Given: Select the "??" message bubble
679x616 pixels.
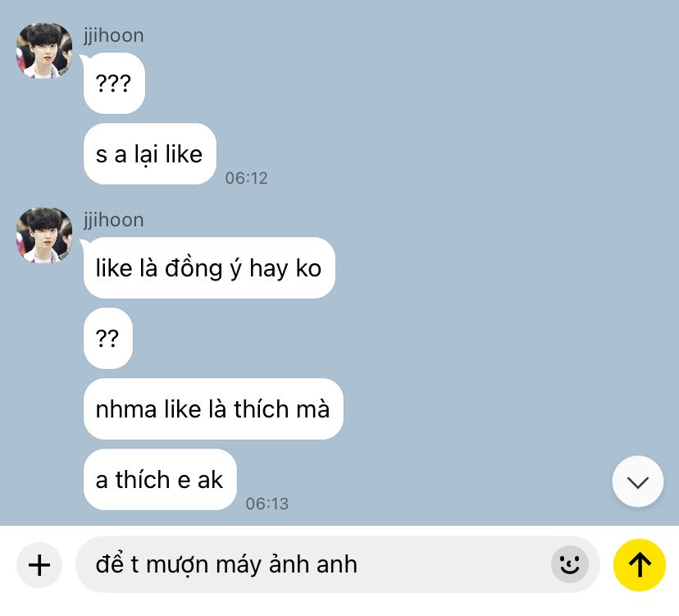Looking at the screenshot, I should (107, 338).
